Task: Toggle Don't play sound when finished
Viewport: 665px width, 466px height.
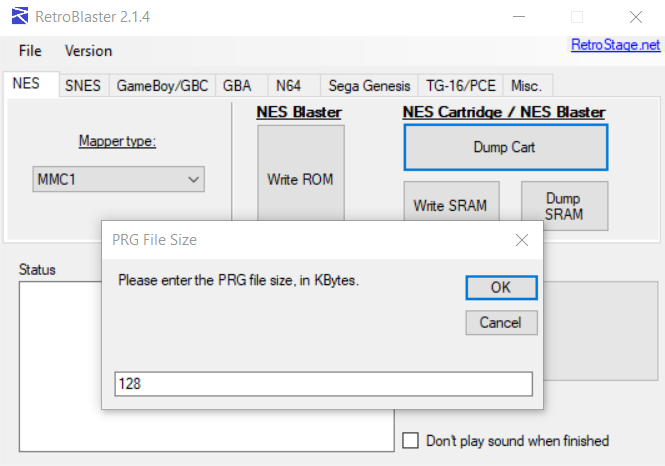Action: tap(410, 441)
